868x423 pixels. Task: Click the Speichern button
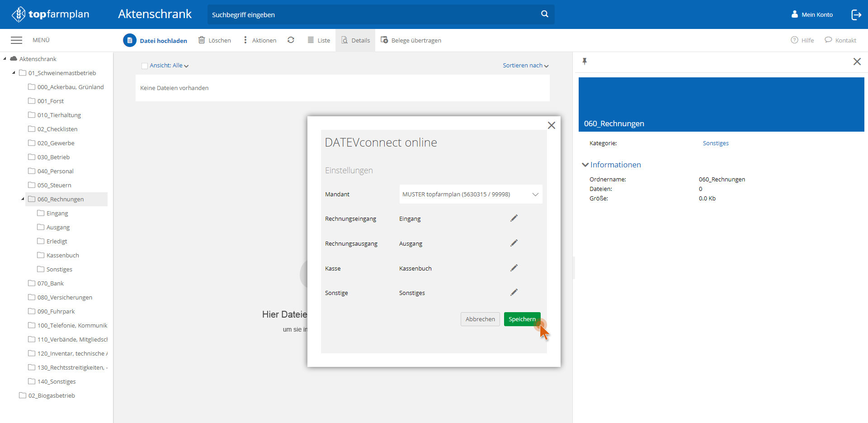(x=522, y=319)
